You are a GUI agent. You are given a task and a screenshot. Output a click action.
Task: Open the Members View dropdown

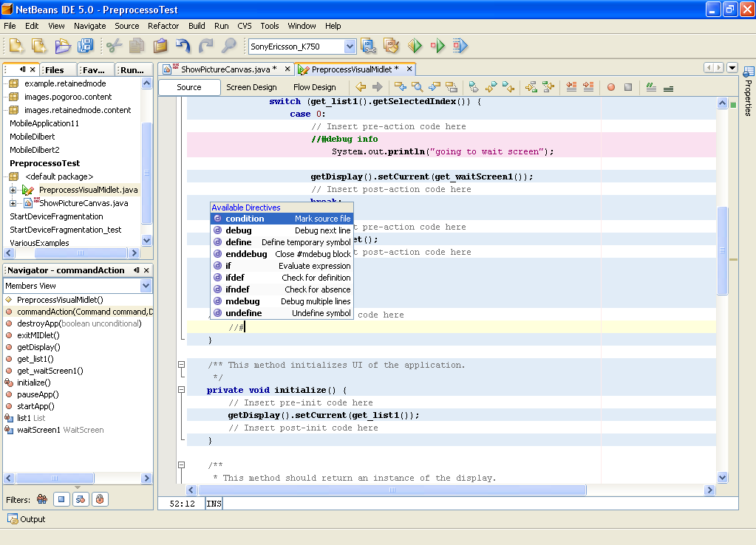146,286
